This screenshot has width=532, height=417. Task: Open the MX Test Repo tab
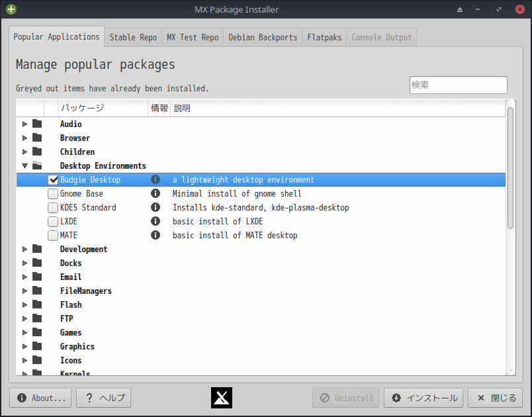pos(193,37)
